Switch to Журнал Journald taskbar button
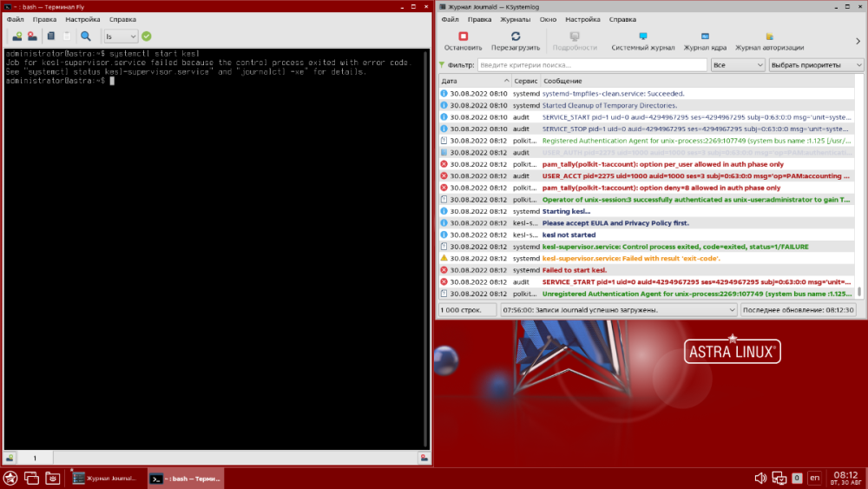868x489 pixels. click(105, 479)
